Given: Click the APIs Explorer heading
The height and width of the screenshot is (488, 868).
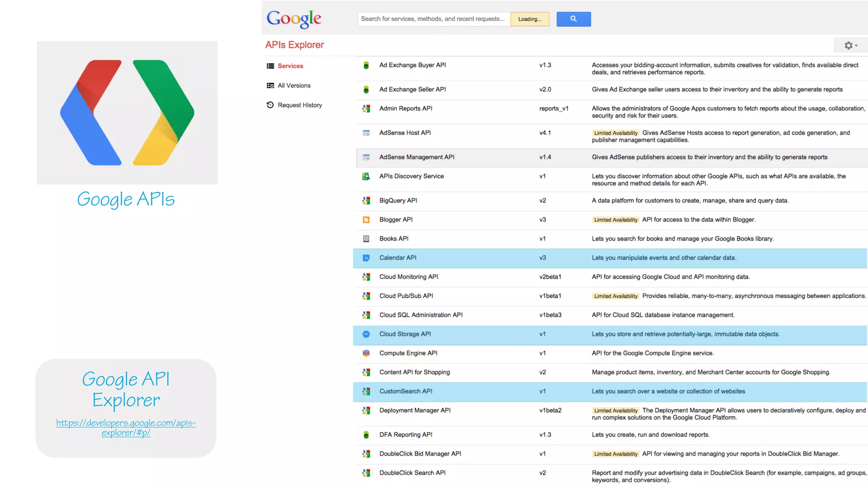Looking at the screenshot, I should [x=295, y=45].
